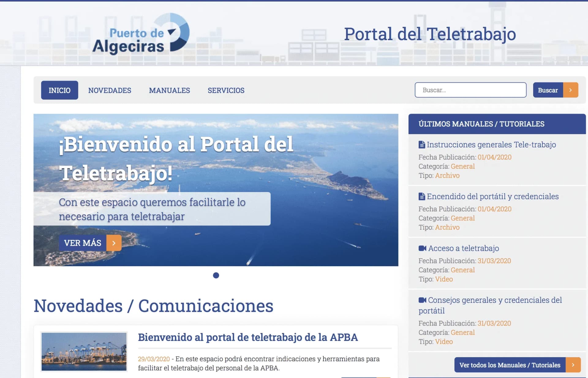Image resolution: width=588 pixels, height=378 pixels.
Task: Click the ÚLTIMOS MANUALES / TUTORIALES panel header
Action: [497, 124]
